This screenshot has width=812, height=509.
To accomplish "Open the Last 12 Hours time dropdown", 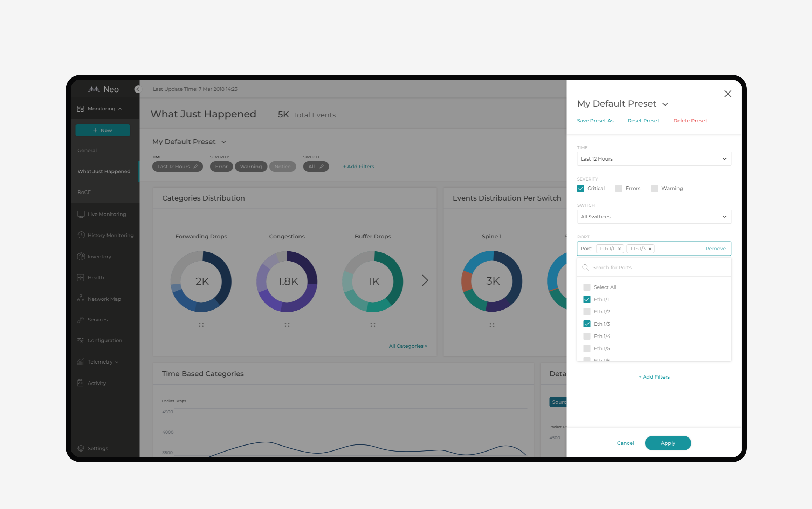I will coord(654,159).
